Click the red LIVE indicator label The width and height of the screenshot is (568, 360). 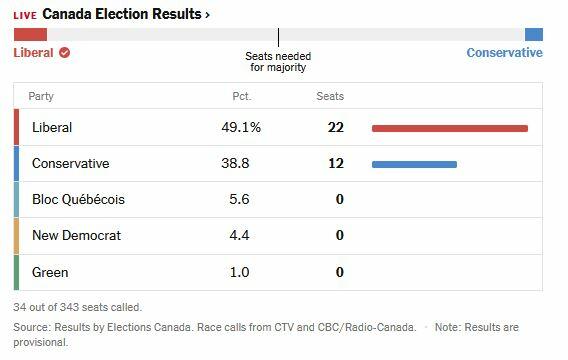pos(25,16)
